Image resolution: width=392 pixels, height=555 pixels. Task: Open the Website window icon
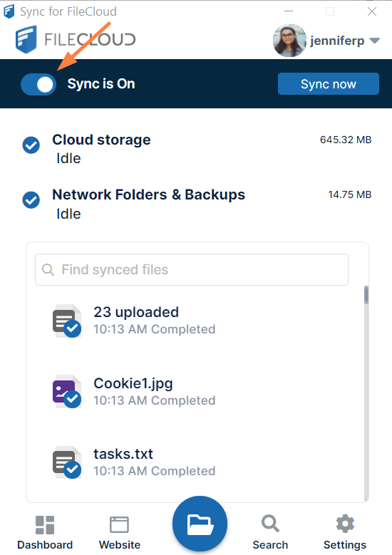(x=119, y=524)
